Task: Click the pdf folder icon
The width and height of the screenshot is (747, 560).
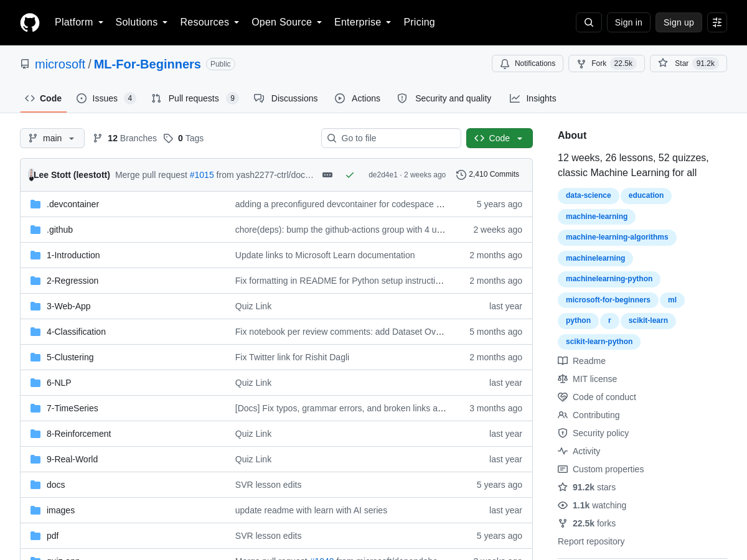Action: (x=35, y=536)
